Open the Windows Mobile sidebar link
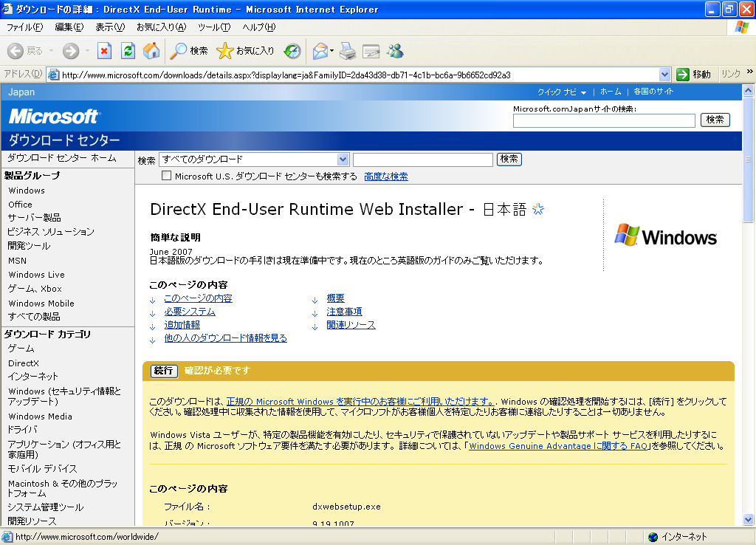The width and height of the screenshot is (756, 545). 41,304
